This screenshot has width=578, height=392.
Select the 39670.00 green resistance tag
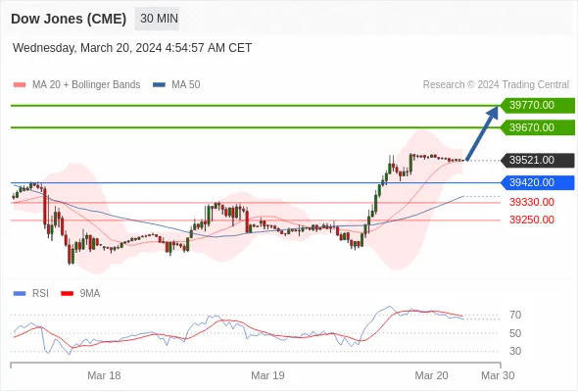[x=538, y=127]
